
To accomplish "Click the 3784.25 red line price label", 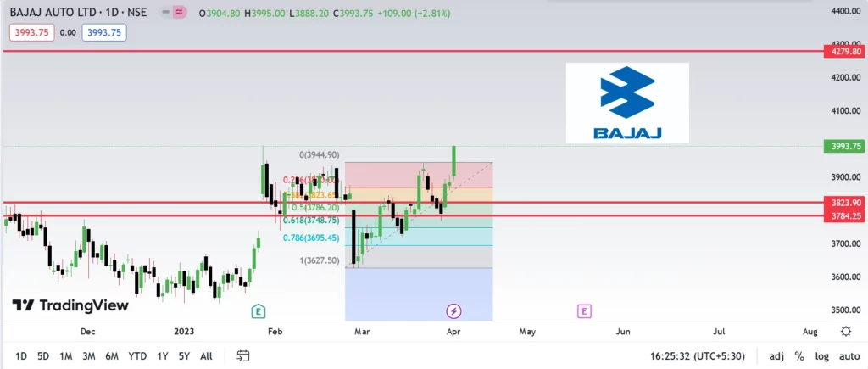I will click(844, 216).
